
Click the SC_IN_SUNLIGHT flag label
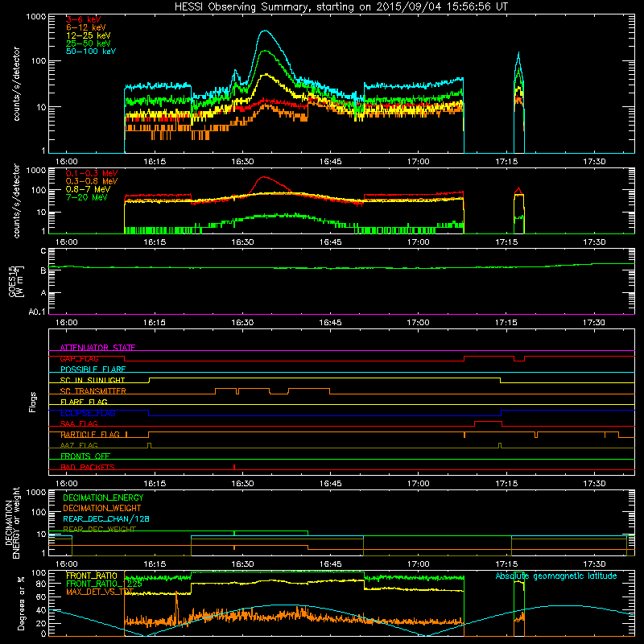[x=93, y=380]
